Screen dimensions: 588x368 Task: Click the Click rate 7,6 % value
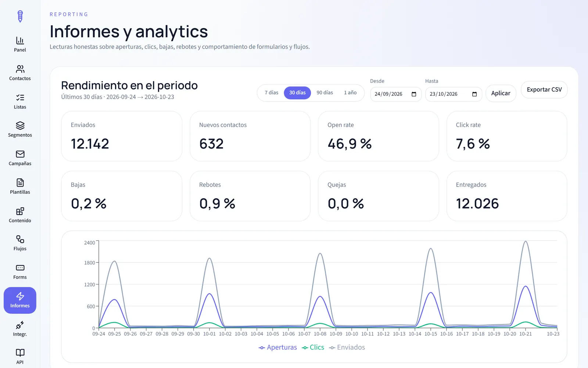click(x=473, y=144)
